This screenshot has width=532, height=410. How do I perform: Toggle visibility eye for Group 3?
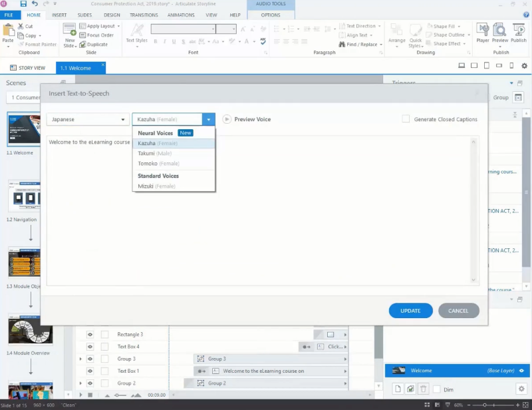point(90,359)
